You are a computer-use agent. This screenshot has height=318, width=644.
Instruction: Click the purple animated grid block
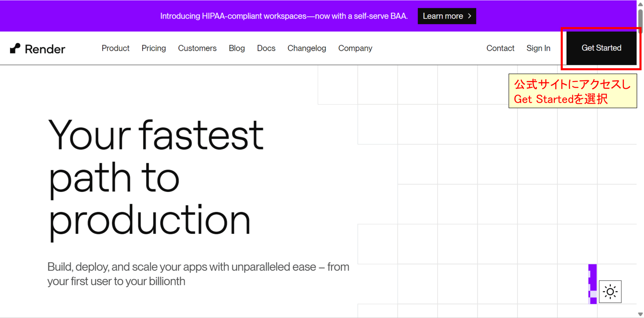592,284
